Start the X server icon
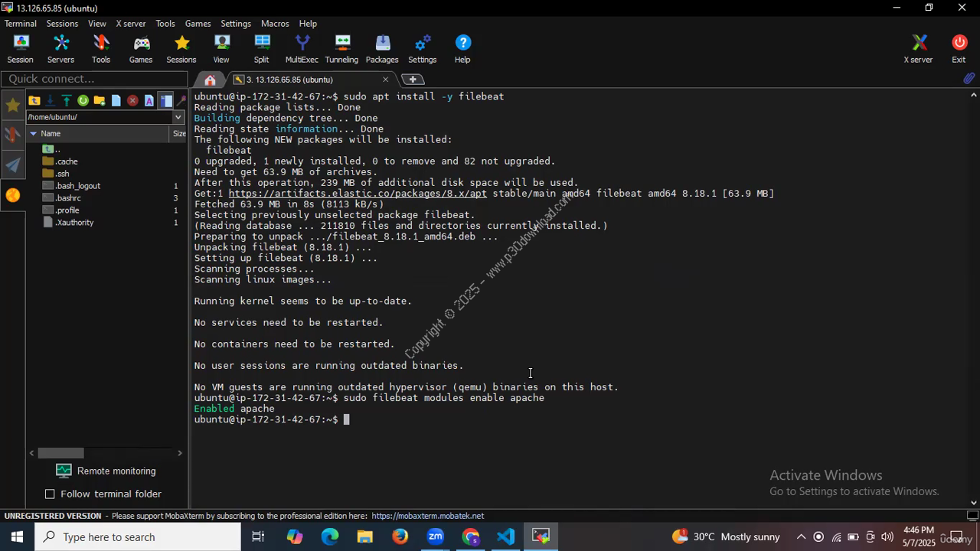This screenshot has height=551, width=980. coord(918,49)
